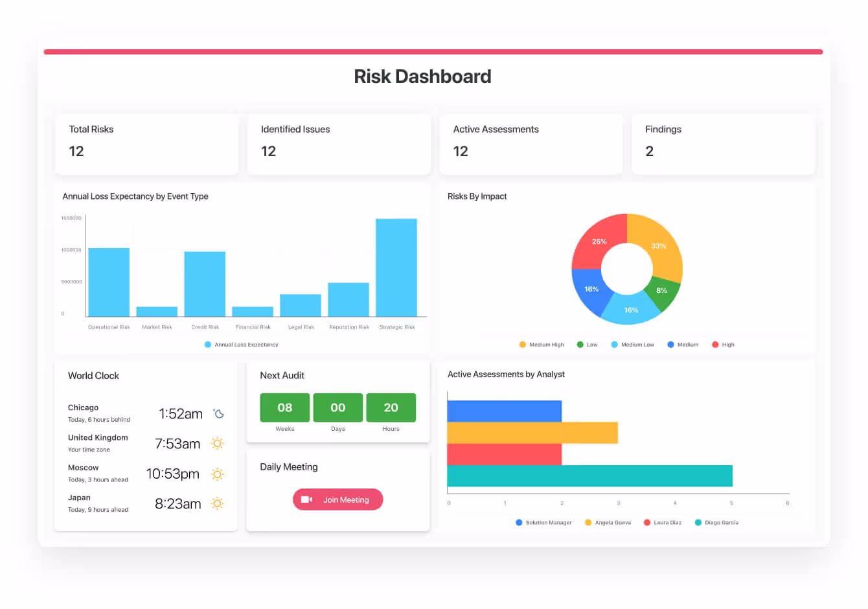Select the Operational Risk bar
The image size is (868, 609).
pos(109,282)
